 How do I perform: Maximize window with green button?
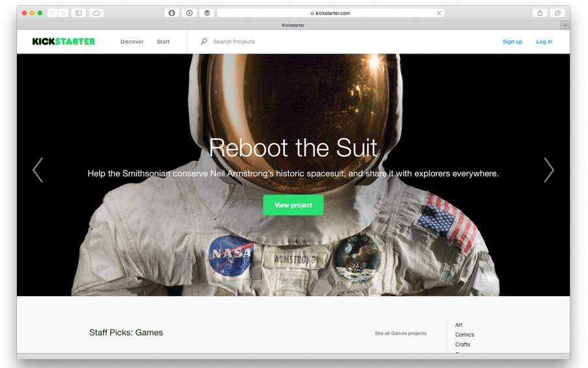tap(40, 13)
